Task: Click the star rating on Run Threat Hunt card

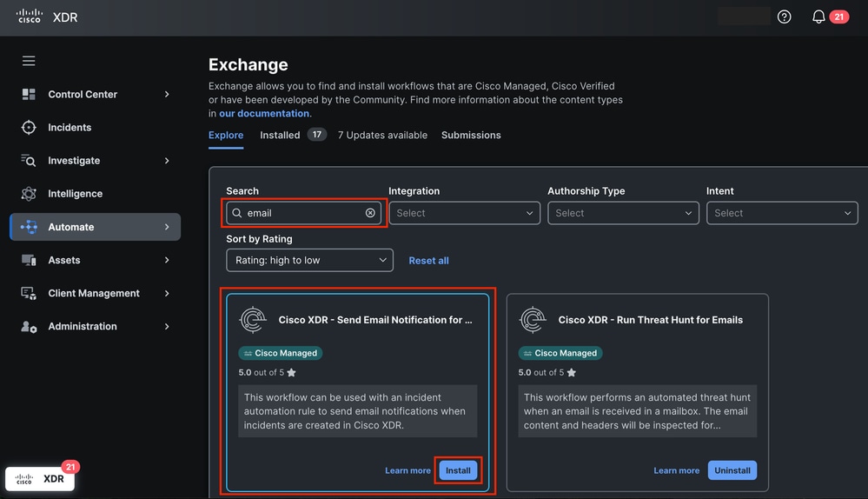Action: point(572,373)
